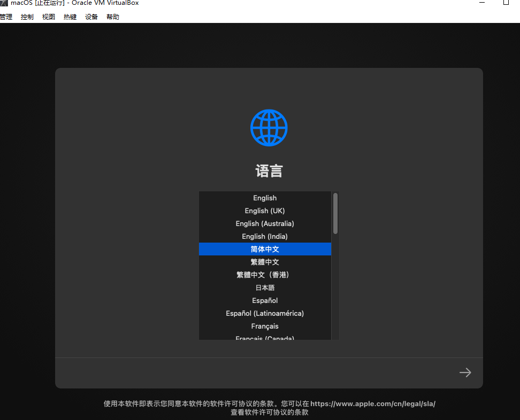Select Español (Latinoamérica) option

tap(265, 314)
